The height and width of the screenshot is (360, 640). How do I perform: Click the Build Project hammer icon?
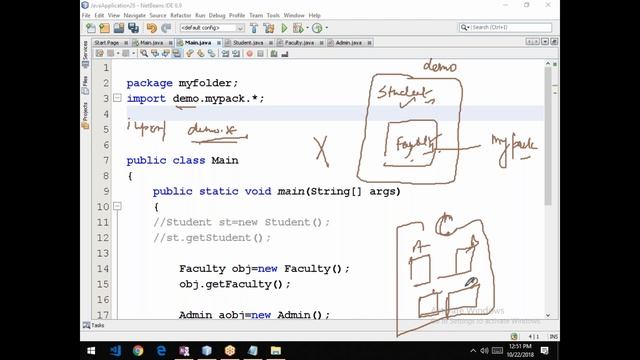click(x=254, y=28)
